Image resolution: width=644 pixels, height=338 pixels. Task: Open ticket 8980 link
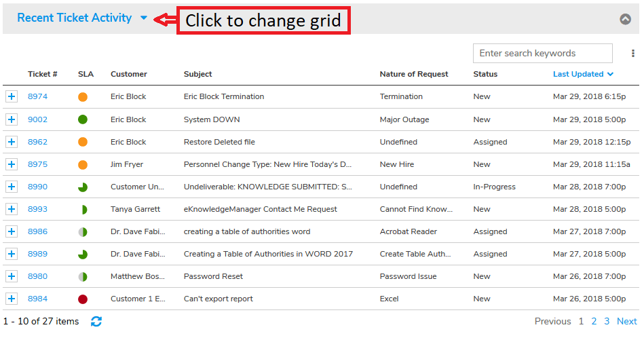pos(37,276)
